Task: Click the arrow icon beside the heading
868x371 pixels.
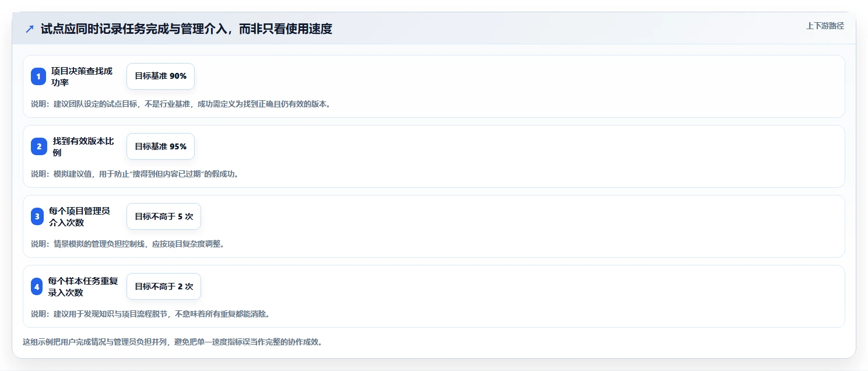Action: click(30, 29)
